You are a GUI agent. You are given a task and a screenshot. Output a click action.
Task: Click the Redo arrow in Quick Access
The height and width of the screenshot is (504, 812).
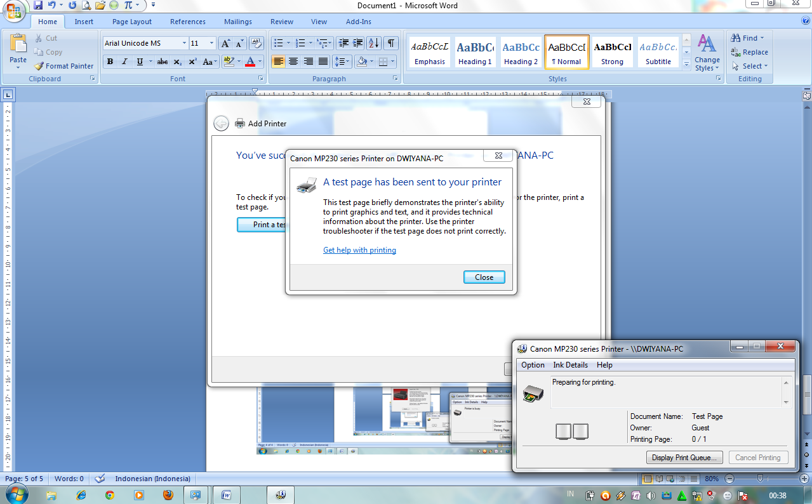[x=71, y=5]
